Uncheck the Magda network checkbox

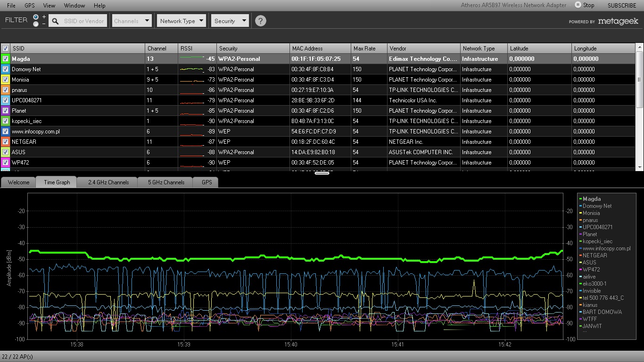(x=5, y=59)
